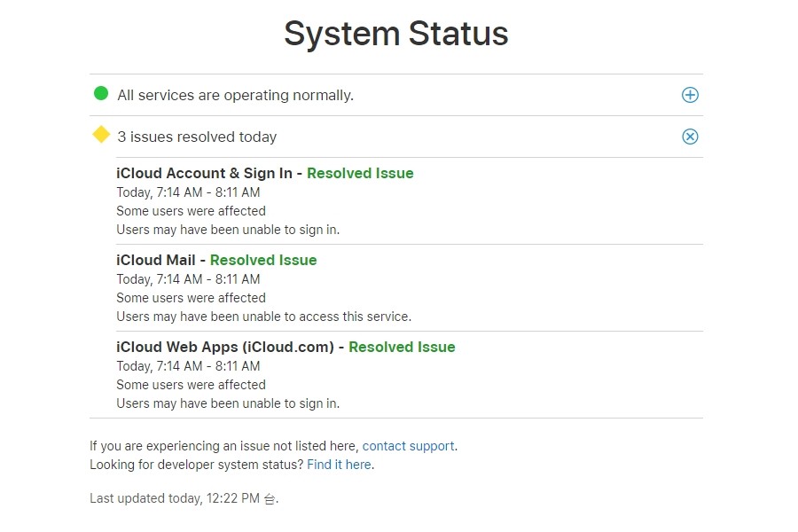This screenshot has width=798, height=532.
Task: Collapse the resolved issues list
Action: pyautogui.click(x=690, y=137)
